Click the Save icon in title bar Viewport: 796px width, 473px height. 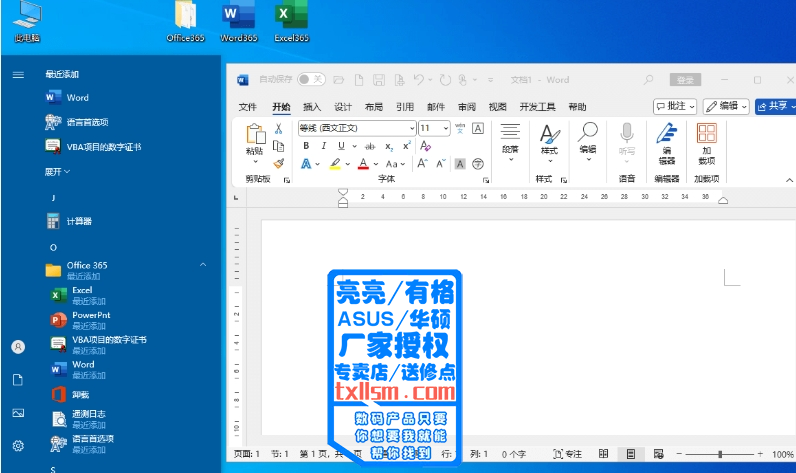point(379,80)
